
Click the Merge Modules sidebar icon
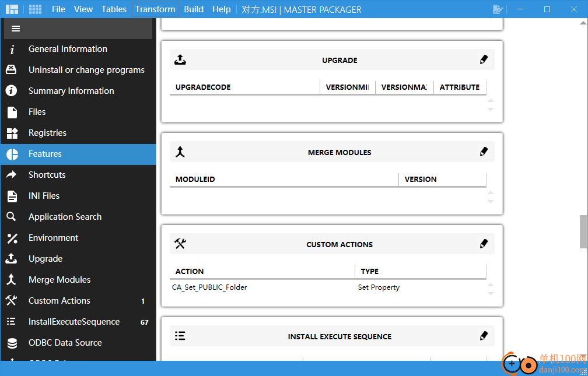pyautogui.click(x=11, y=279)
